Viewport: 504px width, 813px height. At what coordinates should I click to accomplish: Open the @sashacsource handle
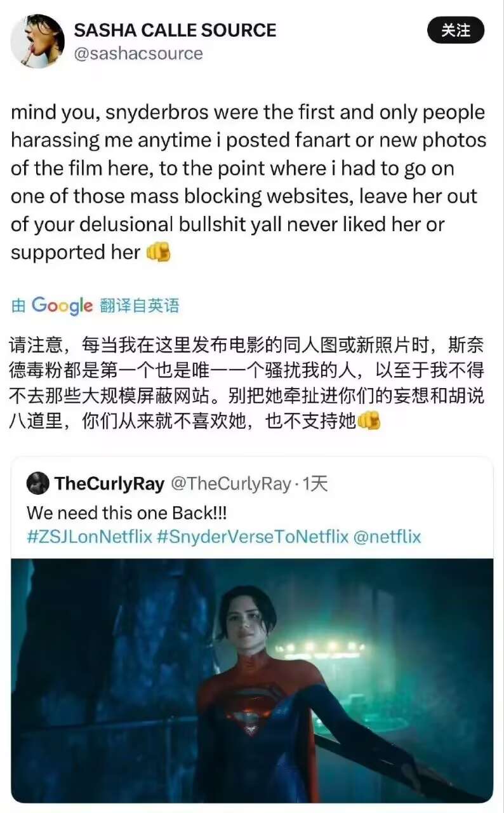tap(139, 54)
